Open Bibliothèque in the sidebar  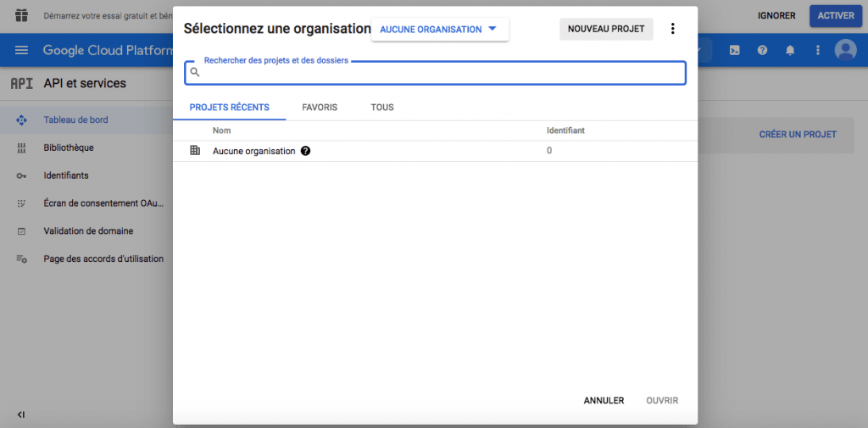tap(68, 147)
